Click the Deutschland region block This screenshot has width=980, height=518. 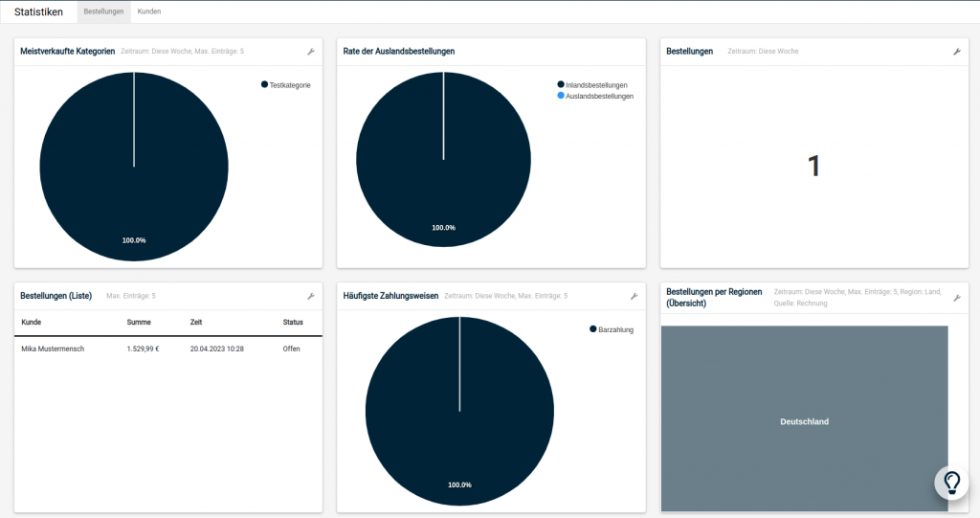pyautogui.click(x=804, y=421)
